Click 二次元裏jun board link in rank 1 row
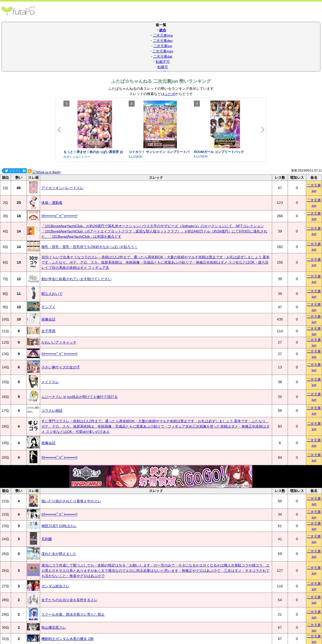The image size is (322, 644). pos(314,188)
